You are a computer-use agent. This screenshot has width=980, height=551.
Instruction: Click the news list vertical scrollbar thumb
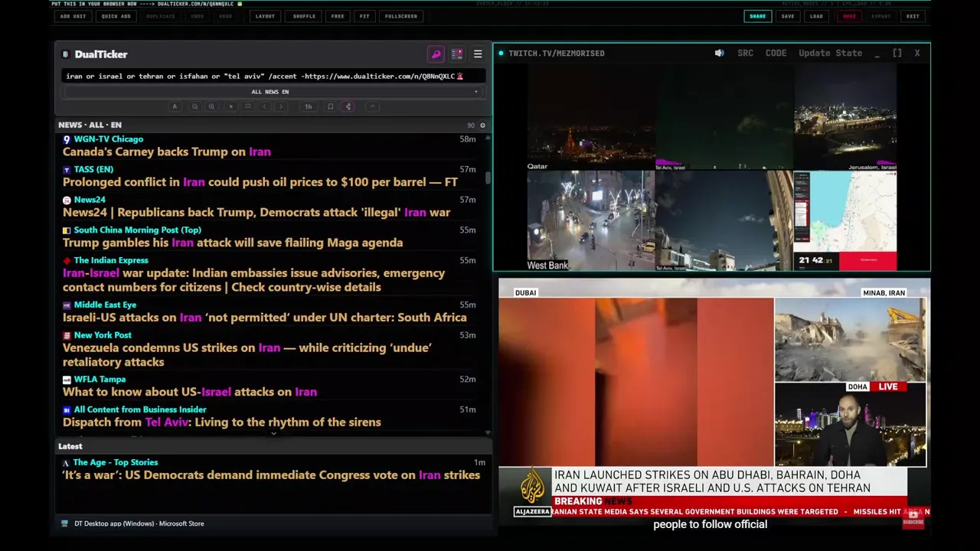pyautogui.click(x=487, y=178)
